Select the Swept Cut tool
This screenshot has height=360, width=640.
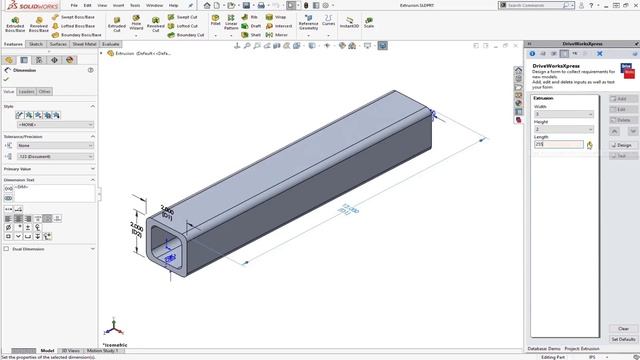point(182,17)
